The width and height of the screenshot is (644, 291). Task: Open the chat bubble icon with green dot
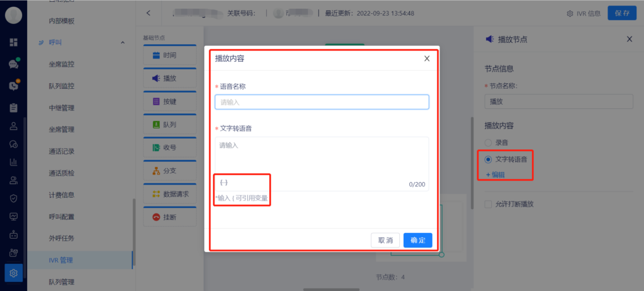tap(14, 64)
